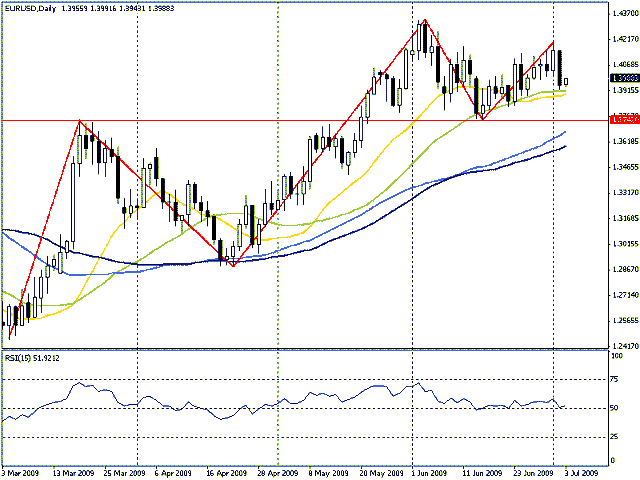Click the 16 Apr 2009 date label
This screenshot has height=480, width=640.
coord(227,473)
